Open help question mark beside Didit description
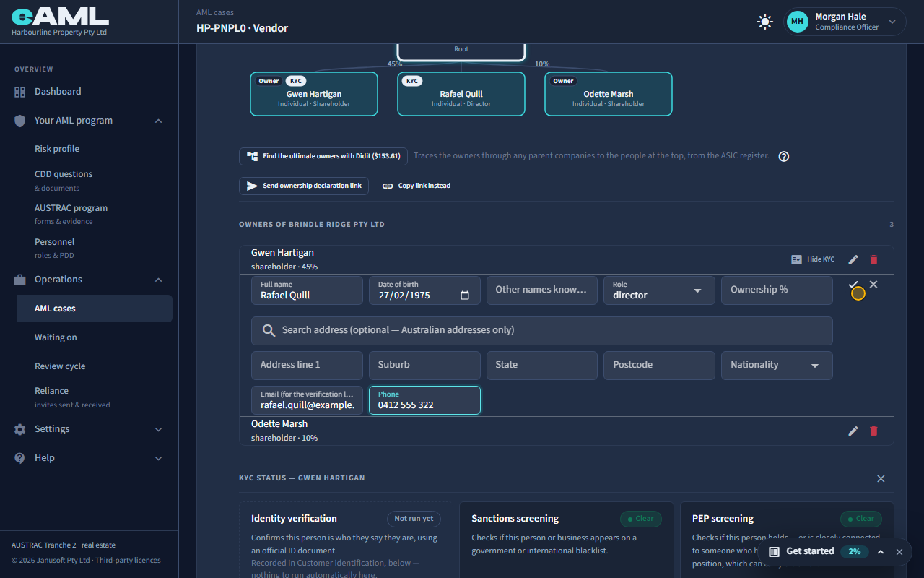The image size is (924, 578). pyautogui.click(x=784, y=156)
